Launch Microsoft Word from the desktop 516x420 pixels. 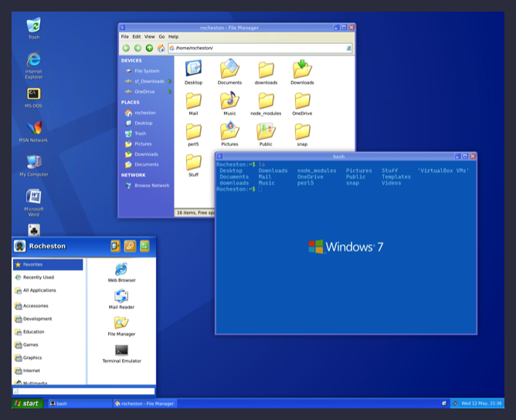click(33, 202)
